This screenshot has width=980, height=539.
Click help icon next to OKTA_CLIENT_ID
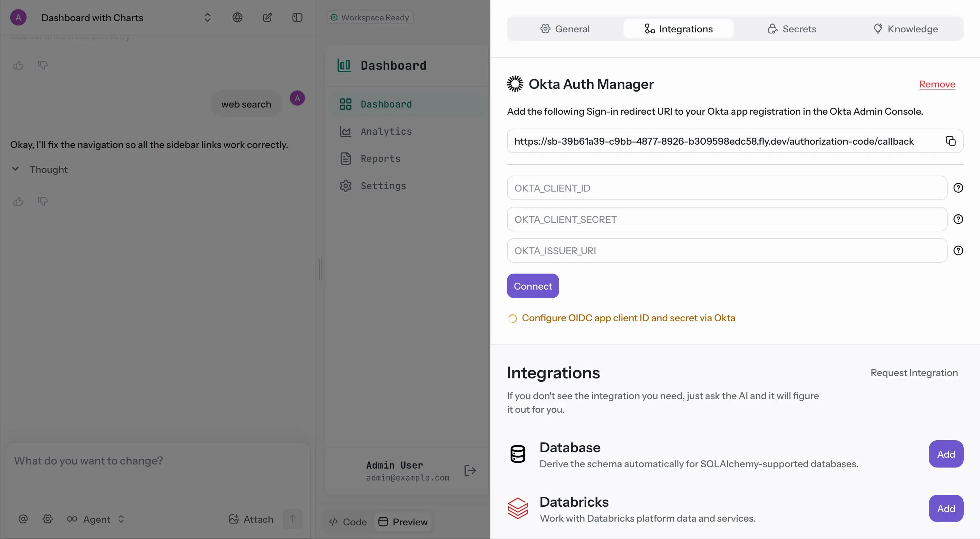pos(958,188)
